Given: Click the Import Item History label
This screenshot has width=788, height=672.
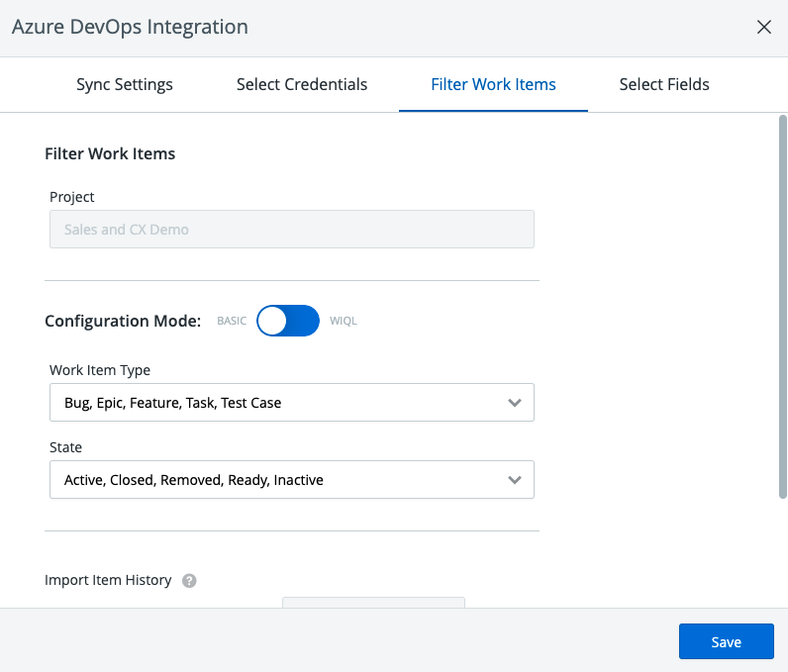Looking at the screenshot, I should [108, 581].
